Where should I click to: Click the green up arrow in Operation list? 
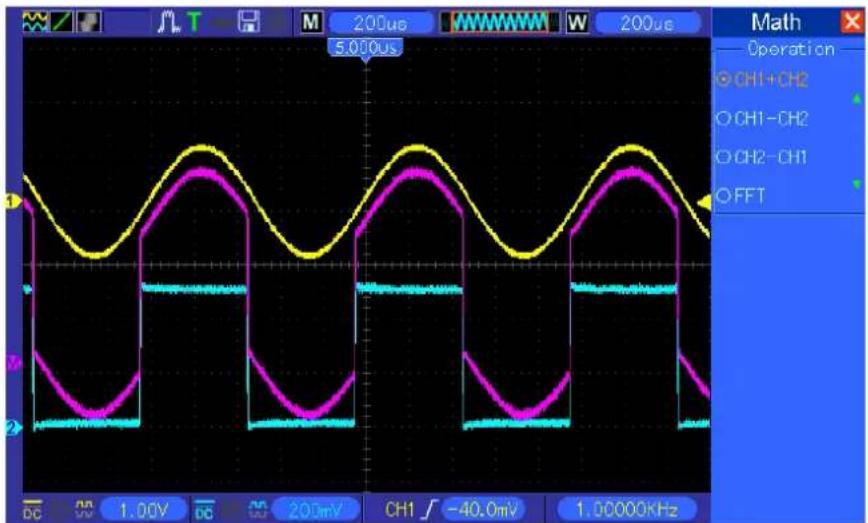[857, 99]
